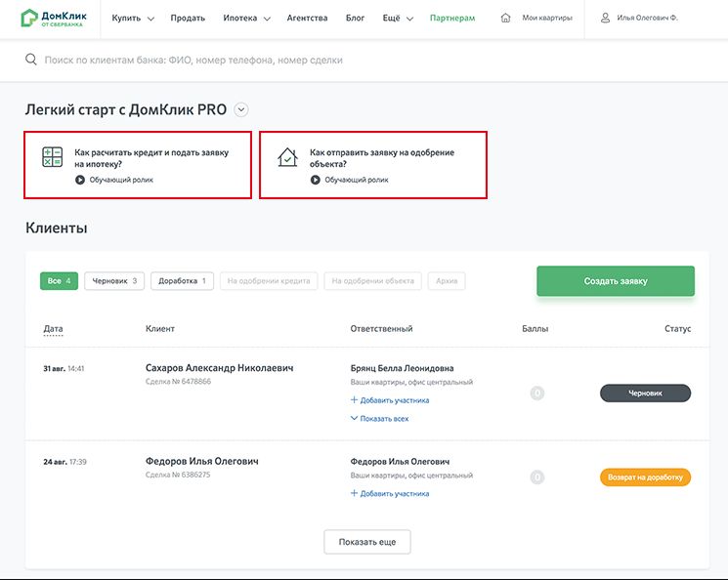Click the house icon next to Мои квартиры

(x=505, y=18)
